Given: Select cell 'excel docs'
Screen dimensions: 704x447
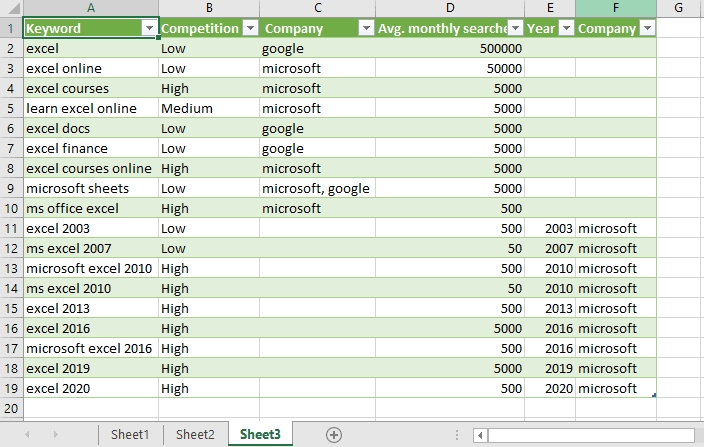Looking at the screenshot, I should pyautogui.click(x=91, y=128).
